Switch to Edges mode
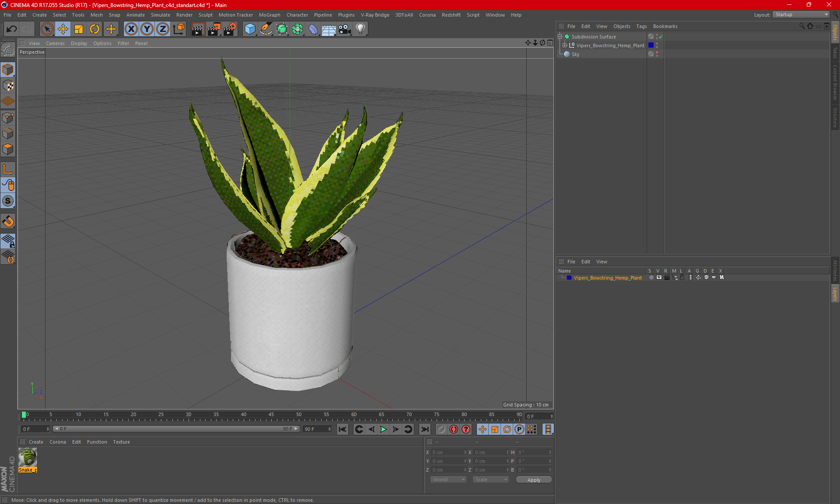 [x=8, y=133]
